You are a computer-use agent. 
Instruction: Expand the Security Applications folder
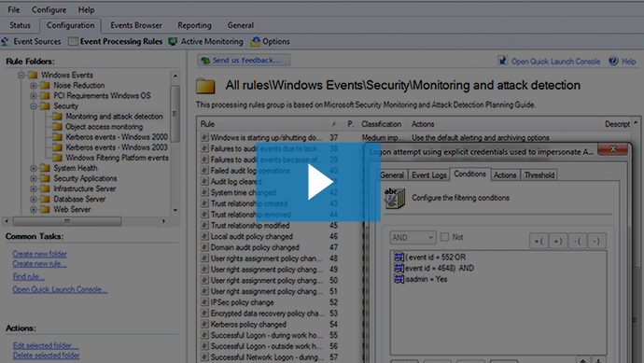pos(34,178)
